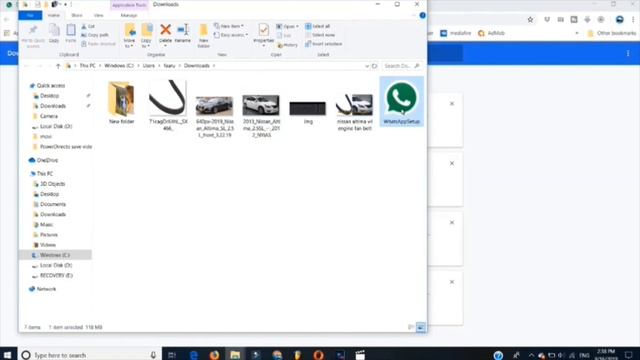Select the WhatsAppSetup file
Viewport: 640px width, 360px height.
pos(402,102)
